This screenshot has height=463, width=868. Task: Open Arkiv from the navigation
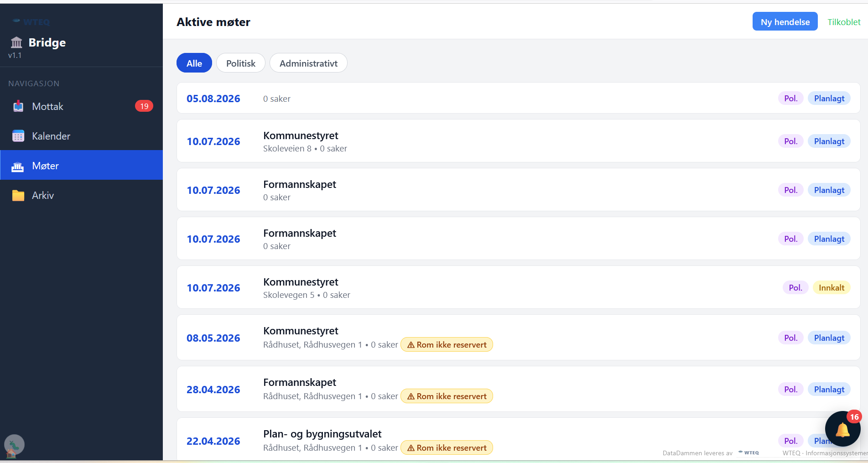(81, 195)
